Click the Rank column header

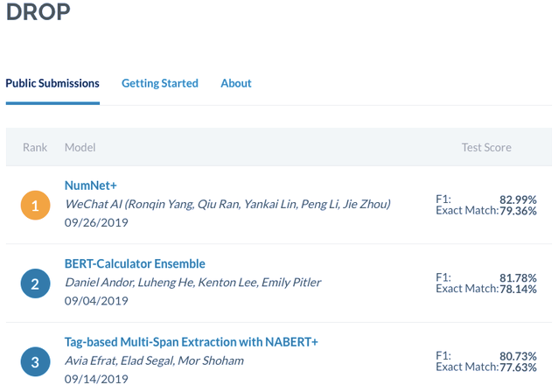tap(35, 147)
